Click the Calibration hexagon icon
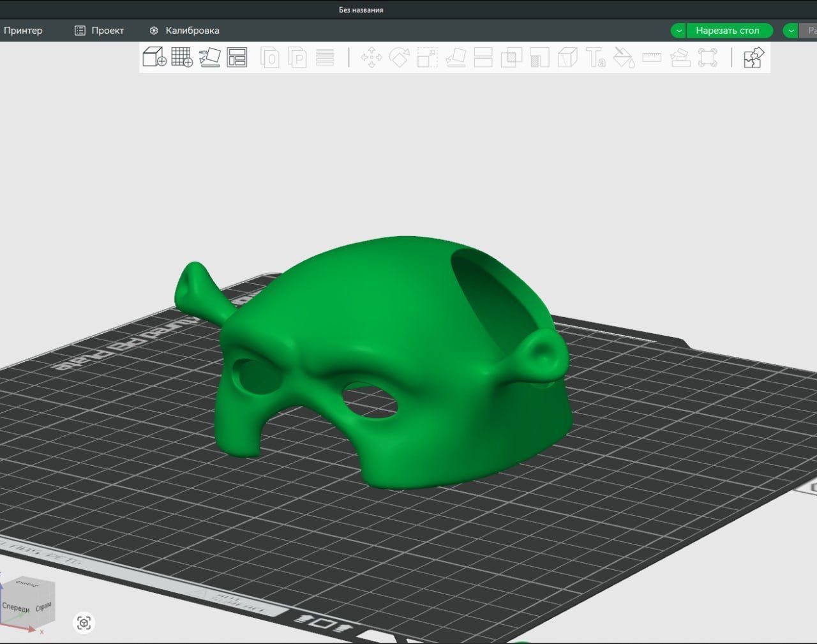This screenshot has height=644, width=817. point(154,30)
